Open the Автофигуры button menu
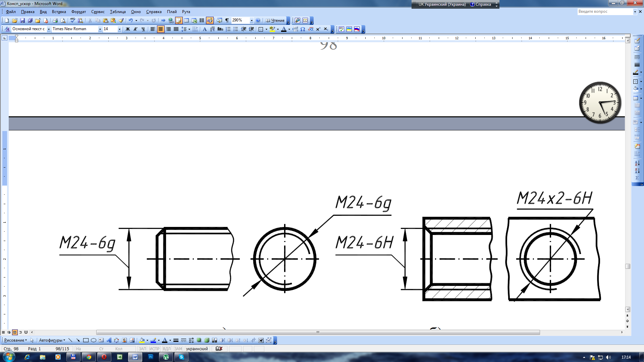Image resolution: width=644 pixels, height=362 pixels. pos(52,340)
